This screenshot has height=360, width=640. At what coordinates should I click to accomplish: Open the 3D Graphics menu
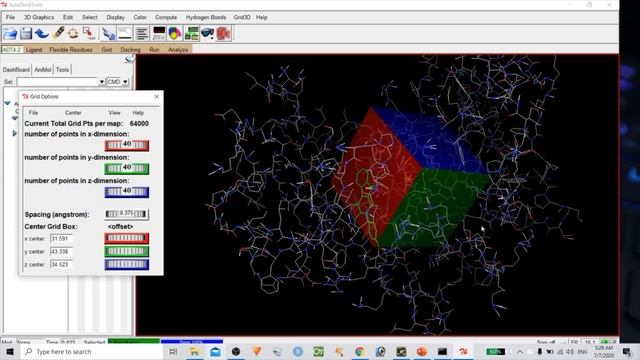point(39,17)
